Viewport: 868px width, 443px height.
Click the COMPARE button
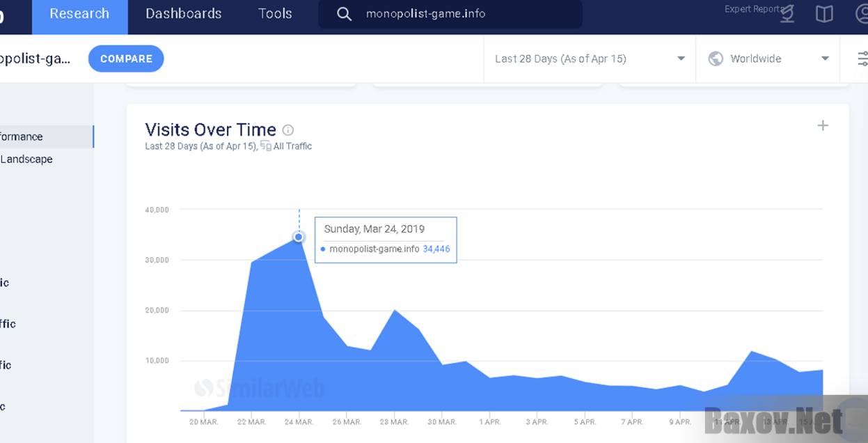[x=126, y=59]
